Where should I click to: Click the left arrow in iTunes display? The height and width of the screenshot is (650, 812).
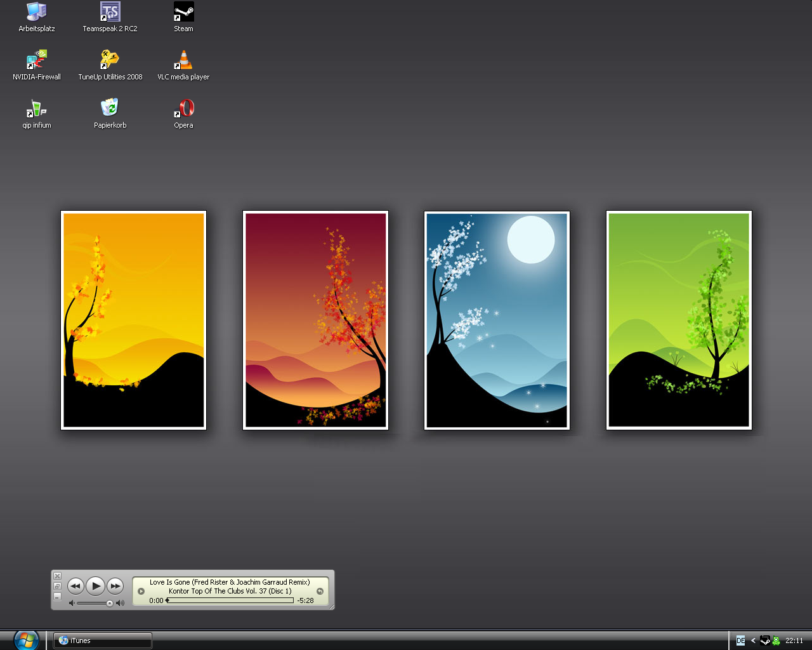(141, 592)
